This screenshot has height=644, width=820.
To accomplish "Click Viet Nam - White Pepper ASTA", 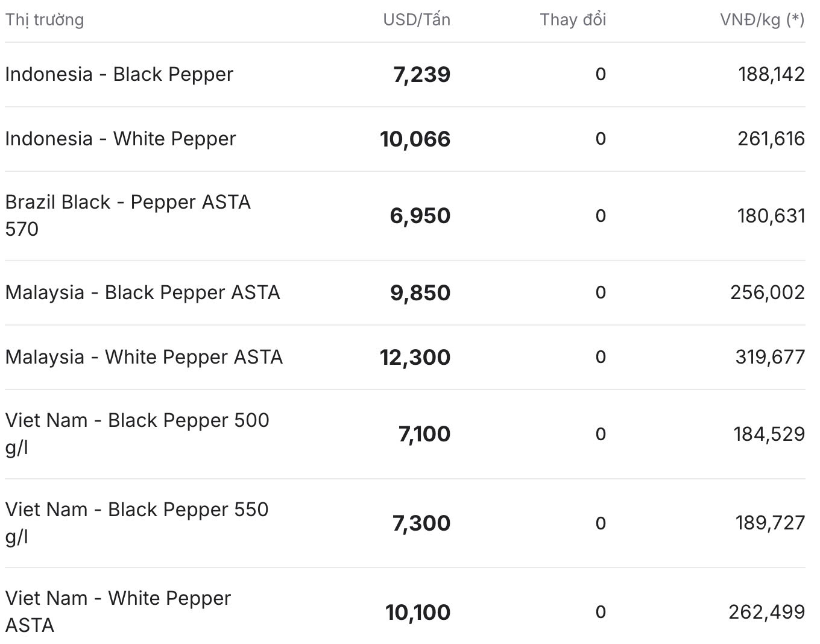I will [118, 612].
